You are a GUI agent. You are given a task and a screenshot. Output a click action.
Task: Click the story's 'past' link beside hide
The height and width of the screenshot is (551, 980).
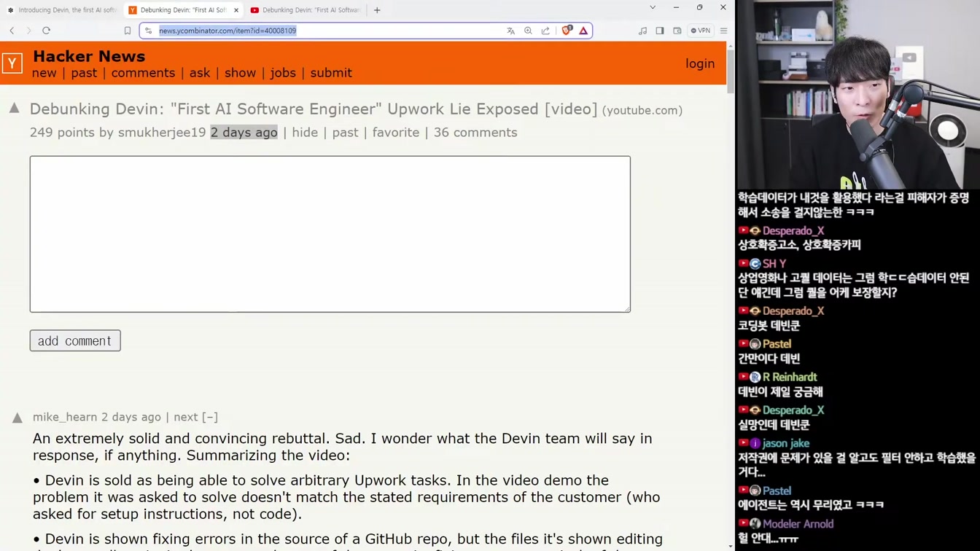345,133
